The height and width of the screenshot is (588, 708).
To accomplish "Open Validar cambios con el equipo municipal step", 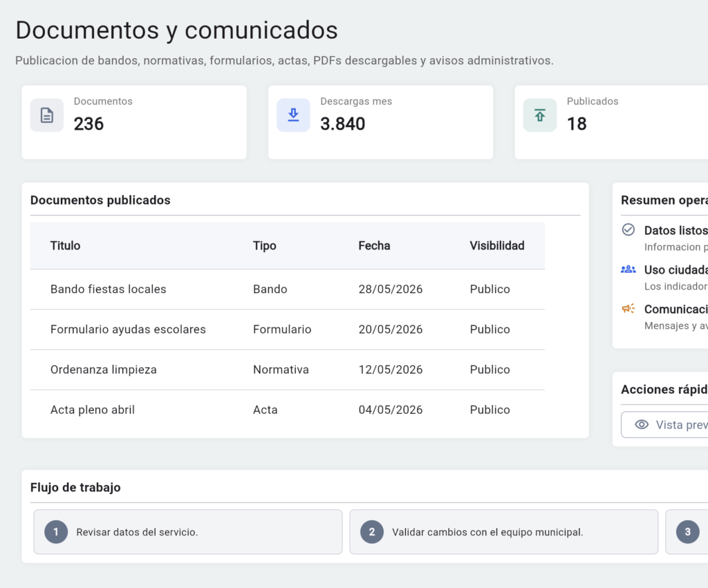I will (503, 532).
